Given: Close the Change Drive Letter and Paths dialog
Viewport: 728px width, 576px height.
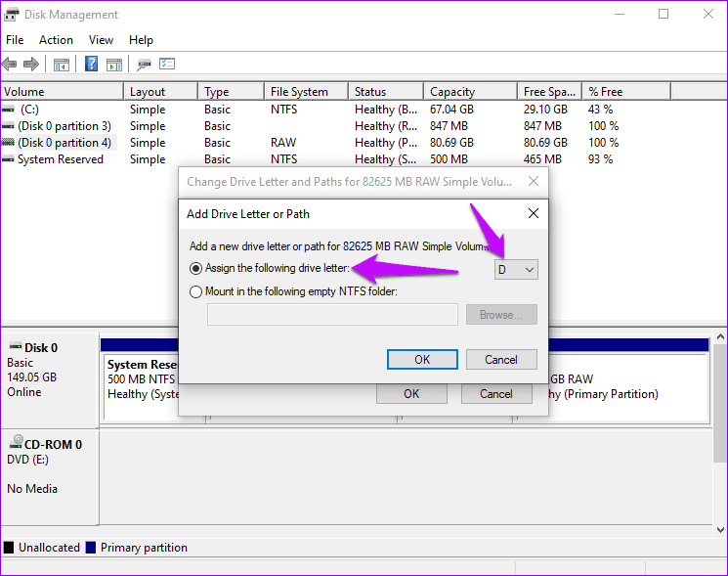Looking at the screenshot, I should coord(534,181).
